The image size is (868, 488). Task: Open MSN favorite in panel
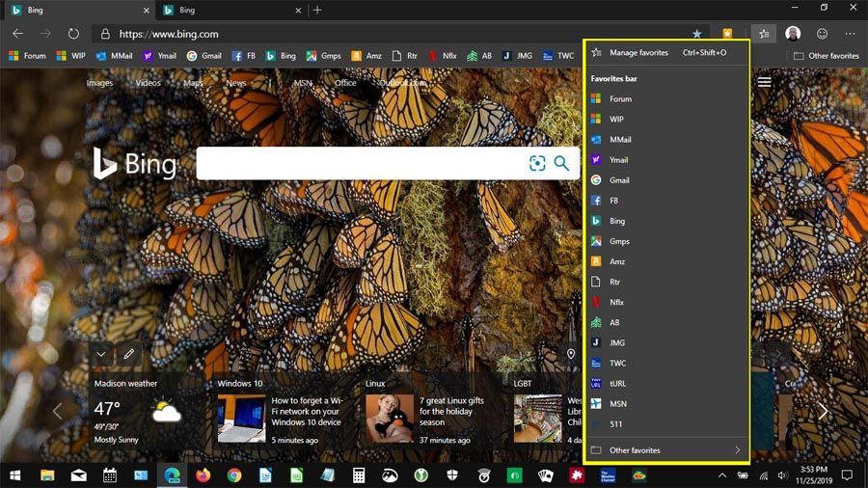pyautogui.click(x=666, y=404)
